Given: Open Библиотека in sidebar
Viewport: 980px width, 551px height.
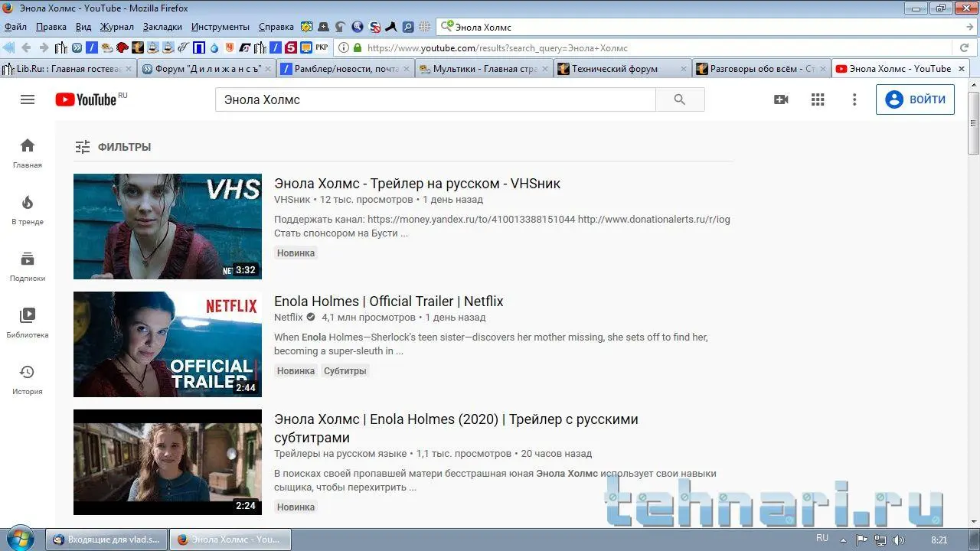Looking at the screenshot, I should point(28,323).
